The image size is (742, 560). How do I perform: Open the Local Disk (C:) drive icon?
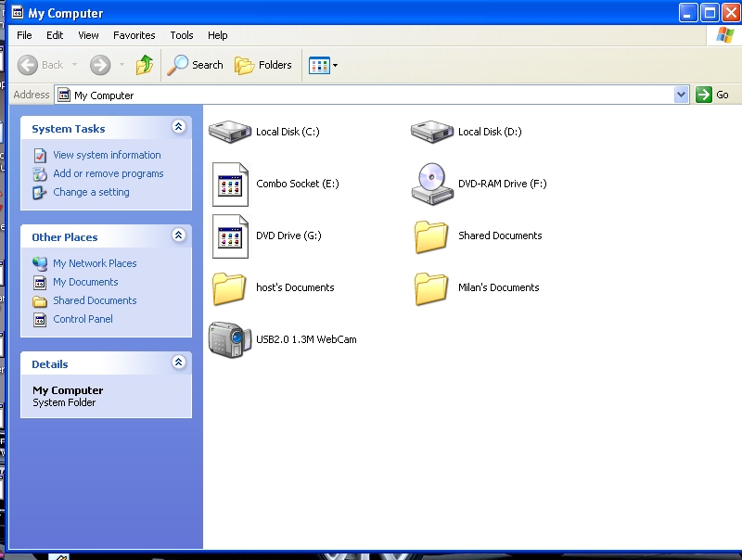[230, 132]
